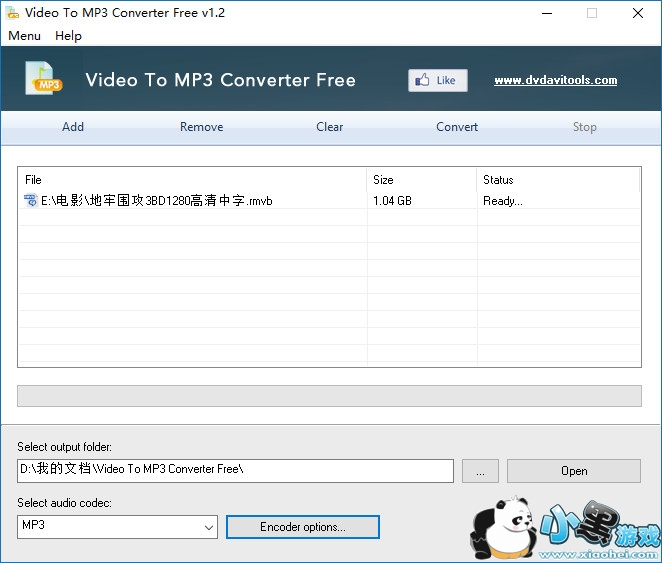The height and width of the screenshot is (563, 662).
Task: Click the conversion progress bar
Action: [x=329, y=396]
